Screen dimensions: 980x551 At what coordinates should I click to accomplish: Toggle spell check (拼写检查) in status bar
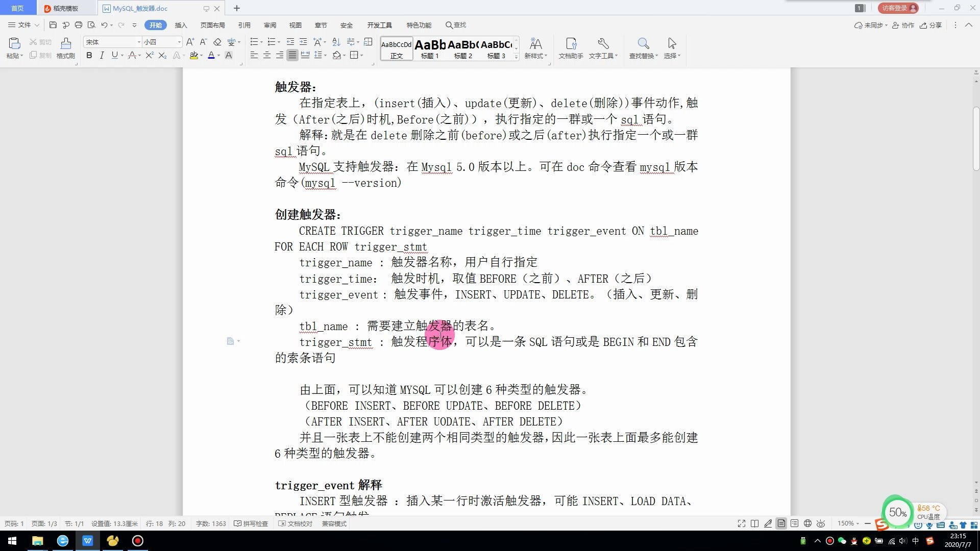coord(251,523)
